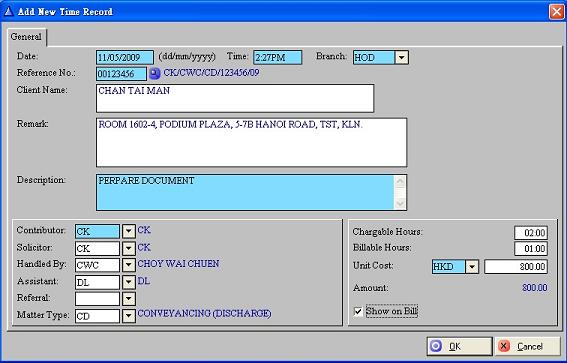Image resolution: width=567 pixels, height=363 pixels.
Task: Click the Contributor code field CK
Action: click(x=97, y=231)
